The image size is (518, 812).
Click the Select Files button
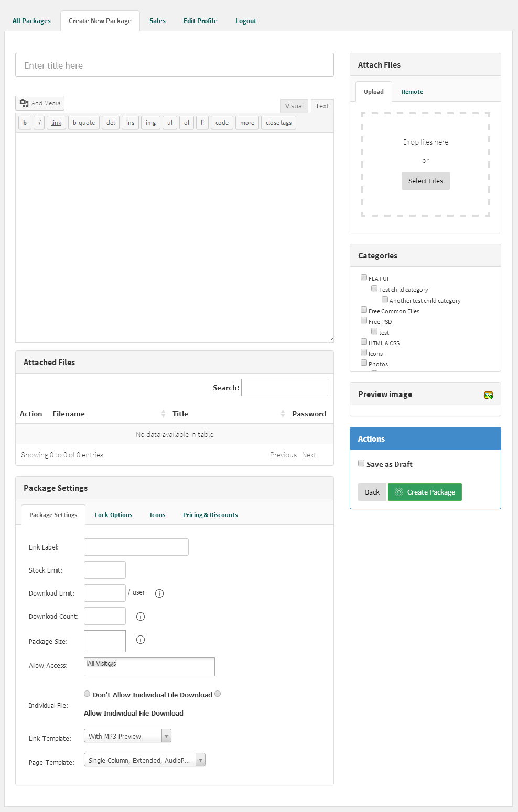pyautogui.click(x=426, y=181)
